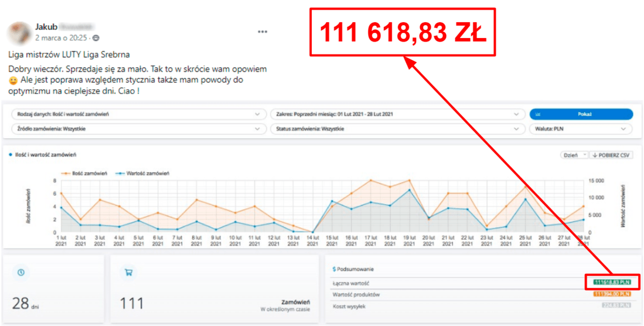The image size is (644, 326).
Task: Click Jakub's profile avatar
Action: pyautogui.click(x=19, y=32)
